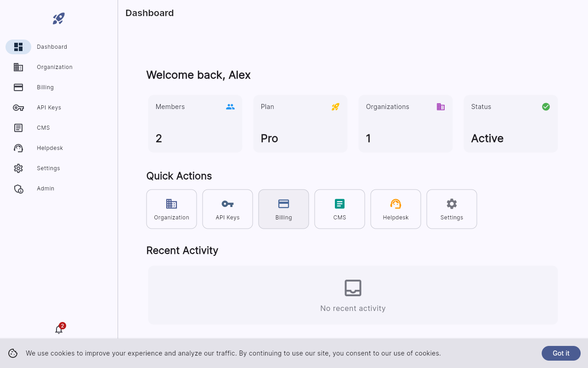The width and height of the screenshot is (588, 368).
Task: Click the members icon on the Members card
Action: tap(230, 106)
